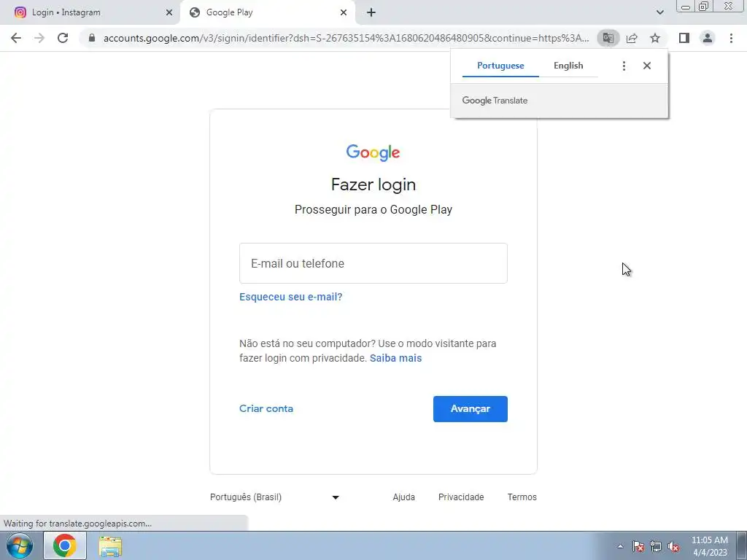Click the Fazer login heading

(x=373, y=184)
